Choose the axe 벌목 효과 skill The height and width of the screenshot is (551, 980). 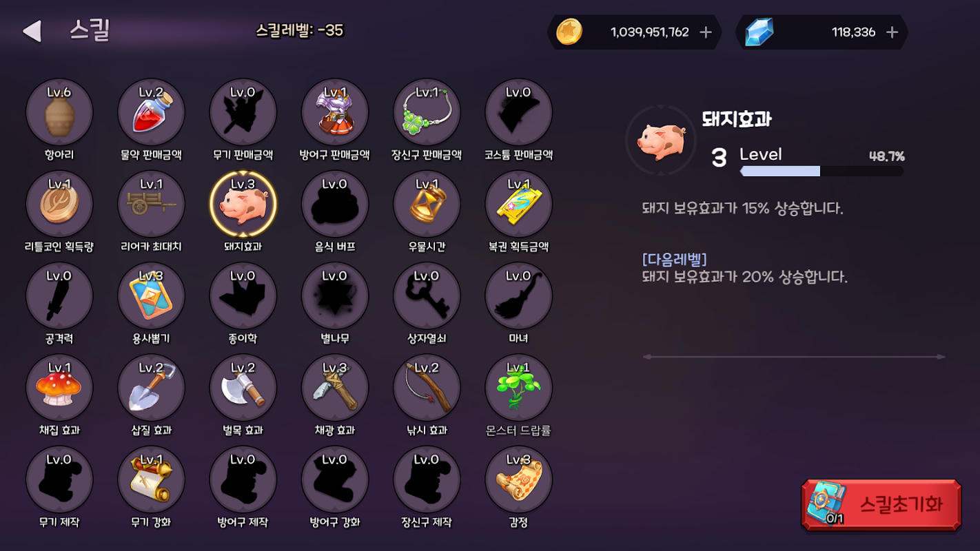coord(243,388)
